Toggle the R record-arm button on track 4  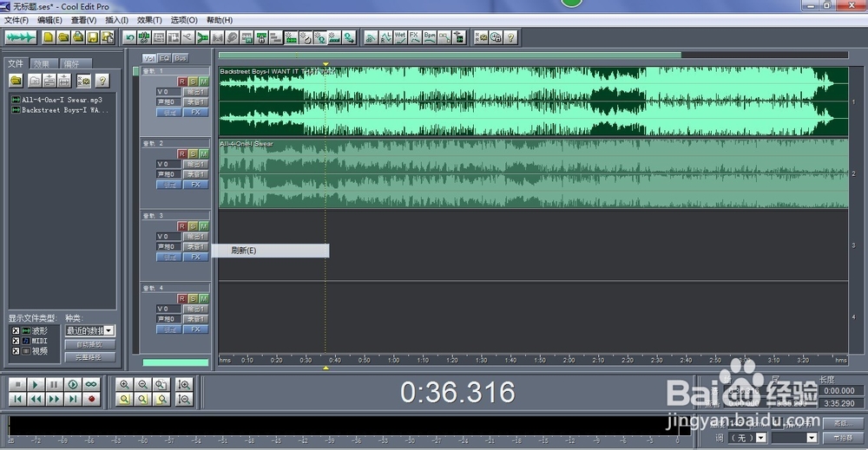point(181,298)
